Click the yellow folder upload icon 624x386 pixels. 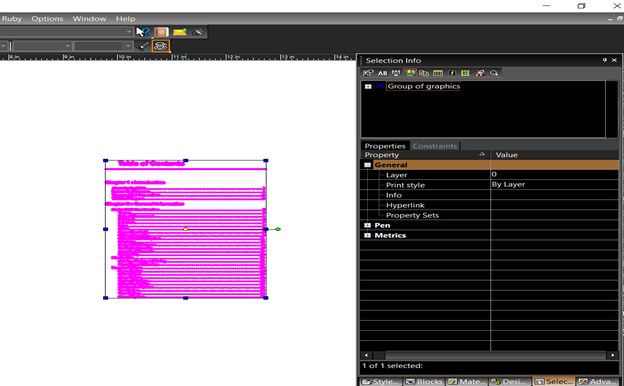pos(179,32)
